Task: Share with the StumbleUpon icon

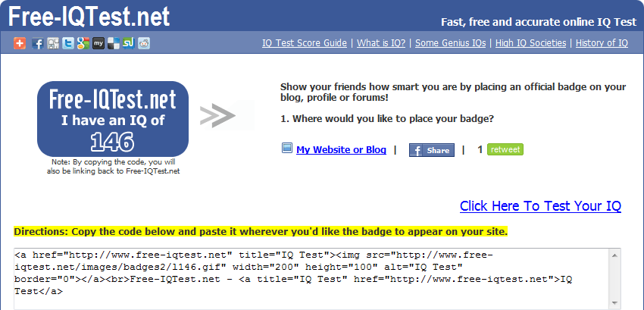Action: coord(129,43)
